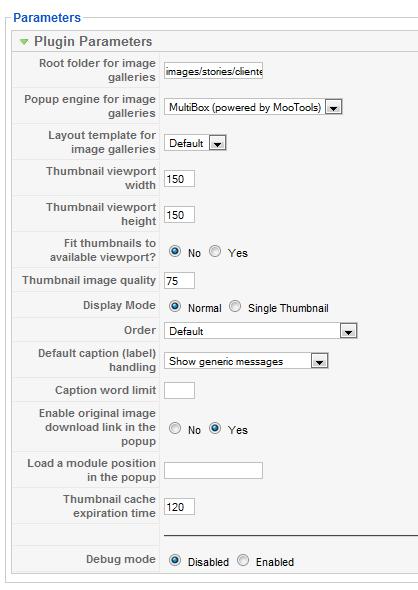The image size is (418, 590).
Task: Expand the Order dropdown list
Action: [260, 331]
